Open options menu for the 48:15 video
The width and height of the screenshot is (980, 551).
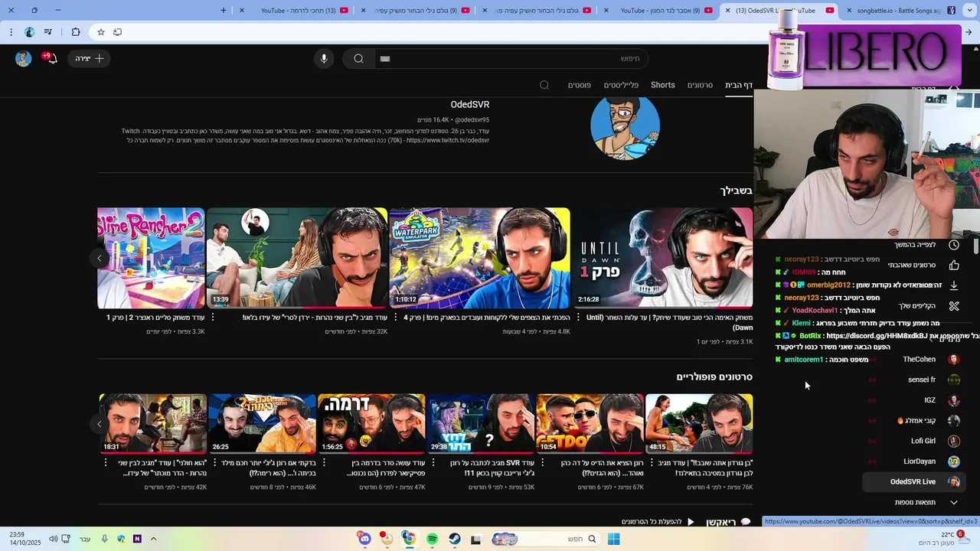click(651, 462)
